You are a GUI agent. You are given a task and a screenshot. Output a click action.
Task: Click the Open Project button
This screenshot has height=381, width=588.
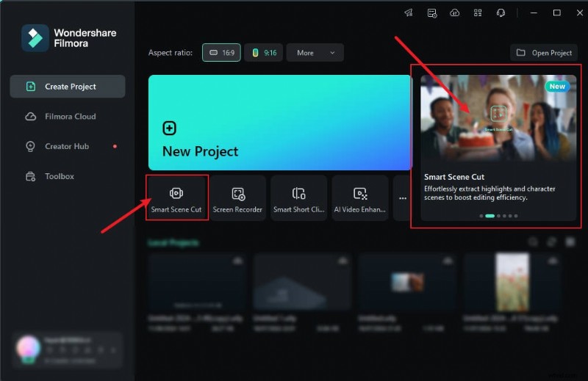point(544,53)
